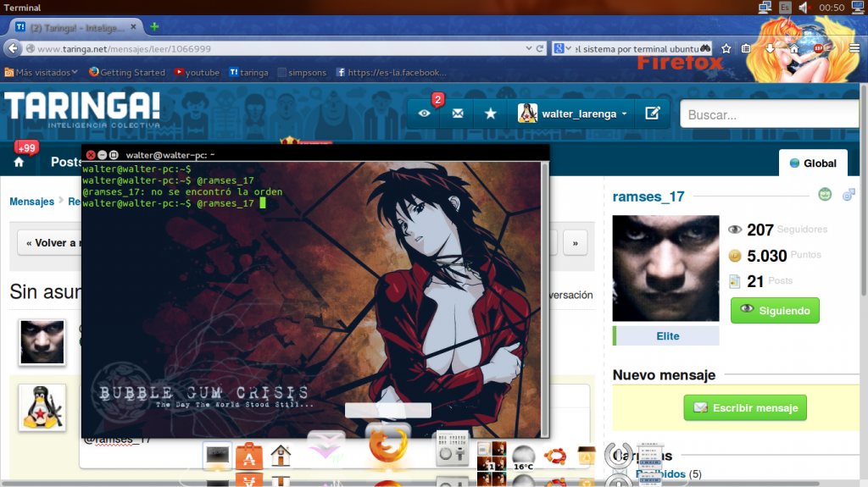Toggle the Siguiendo follow button
Screen dimensions: 868x487
[x=775, y=311]
